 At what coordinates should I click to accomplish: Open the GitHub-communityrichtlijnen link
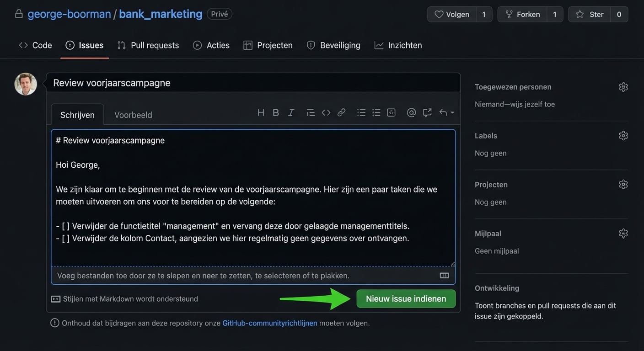(269, 323)
